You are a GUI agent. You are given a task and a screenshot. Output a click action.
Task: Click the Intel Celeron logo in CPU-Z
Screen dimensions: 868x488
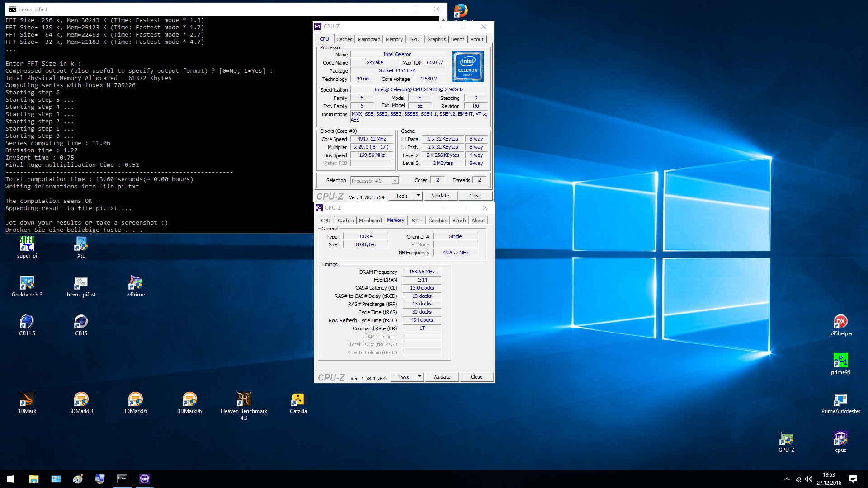coord(468,66)
